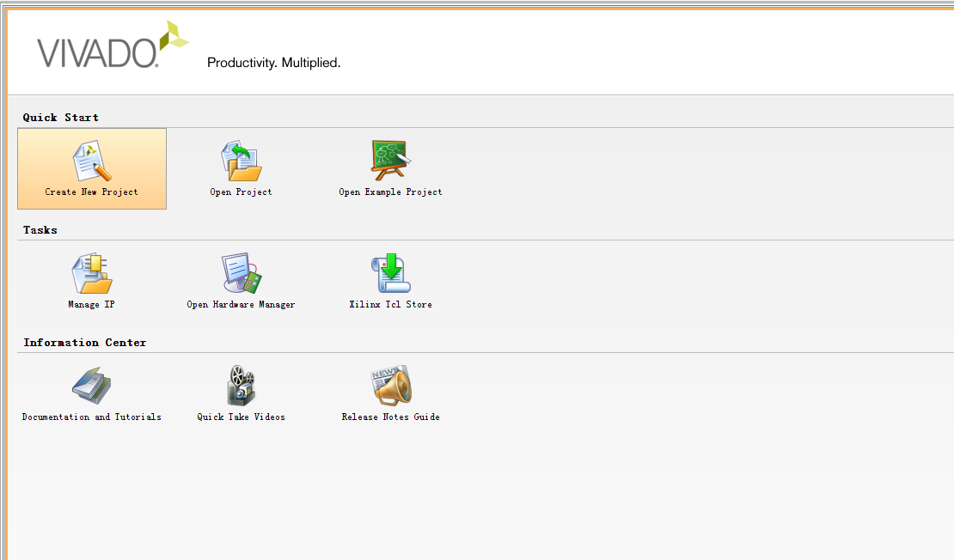Image resolution: width=954 pixels, height=560 pixels.
Task: Open the Xilinx Tcl Store icon
Action: pyautogui.click(x=390, y=273)
